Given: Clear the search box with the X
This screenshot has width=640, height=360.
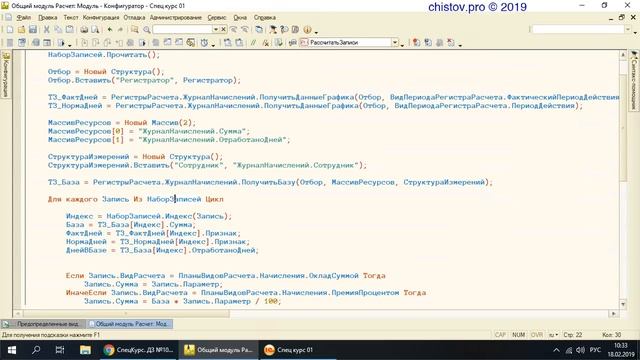Looking at the screenshot, I should coord(223,29).
